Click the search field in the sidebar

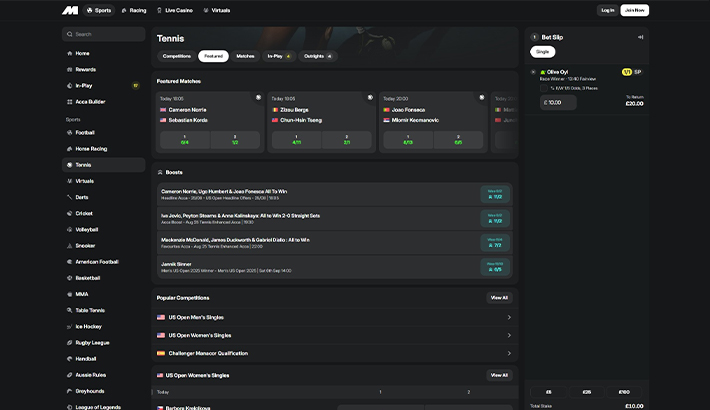103,34
